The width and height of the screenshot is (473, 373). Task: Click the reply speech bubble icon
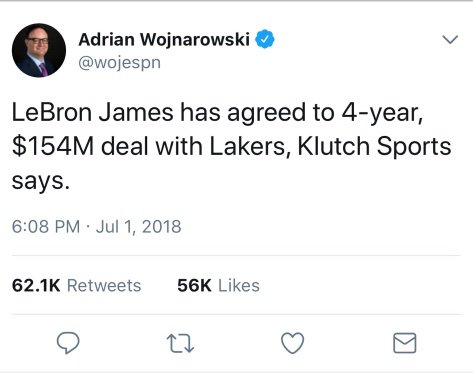pos(68,343)
